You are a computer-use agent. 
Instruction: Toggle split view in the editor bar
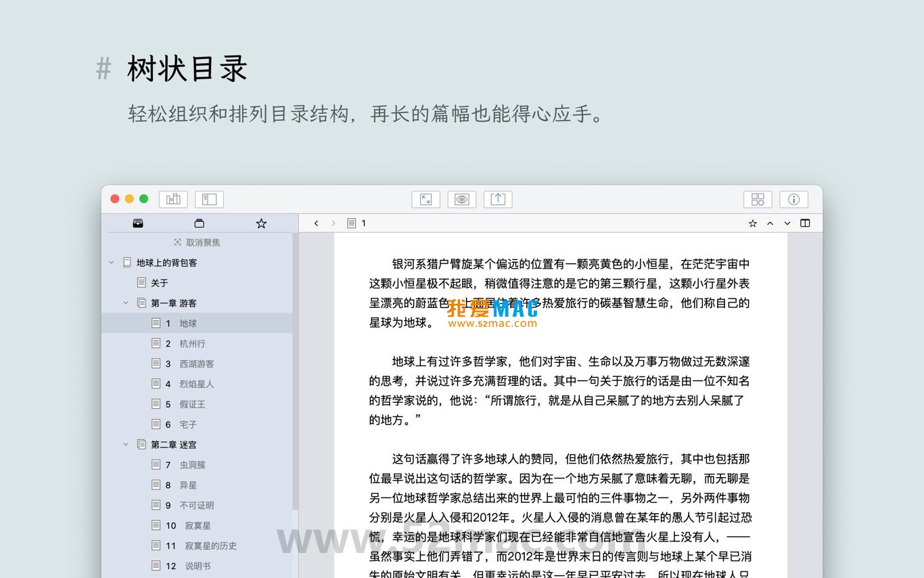point(804,223)
